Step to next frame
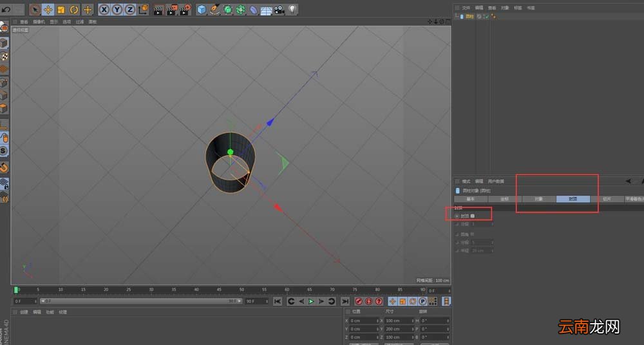 click(321, 301)
